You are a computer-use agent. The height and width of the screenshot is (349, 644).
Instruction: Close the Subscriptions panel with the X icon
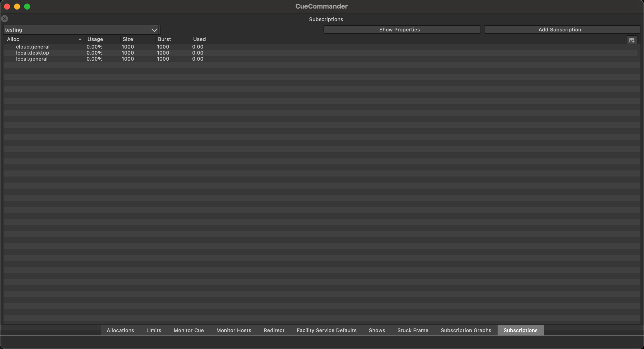point(5,19)
